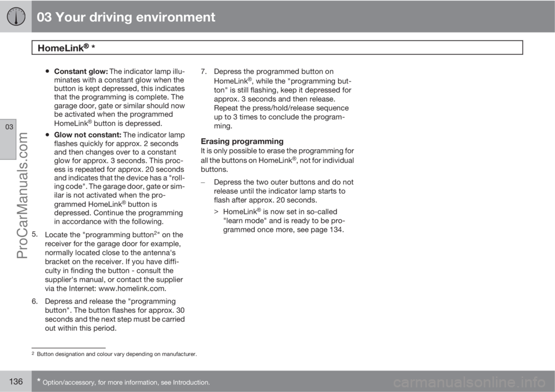Viewport: 555px width, 392px height.
Task: Click the www.homelink.com address
Action: 132,289
